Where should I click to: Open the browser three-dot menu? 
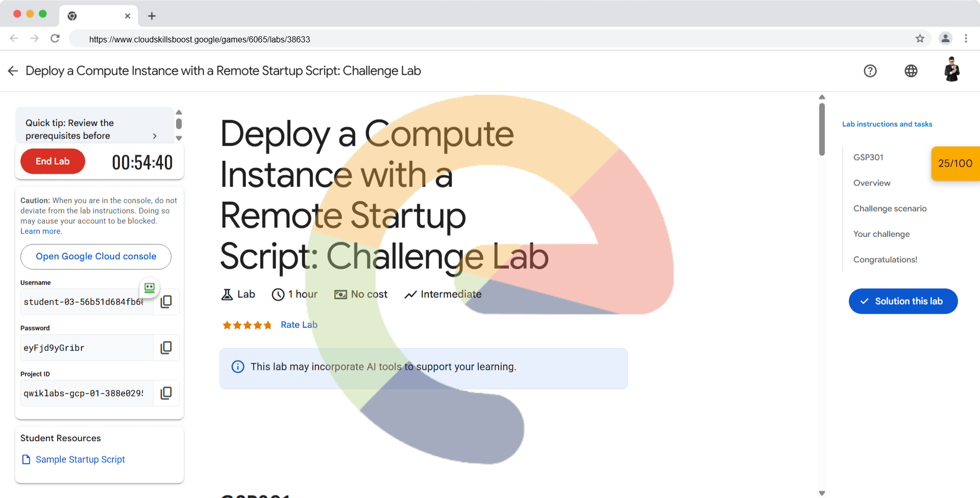[966, 38]
